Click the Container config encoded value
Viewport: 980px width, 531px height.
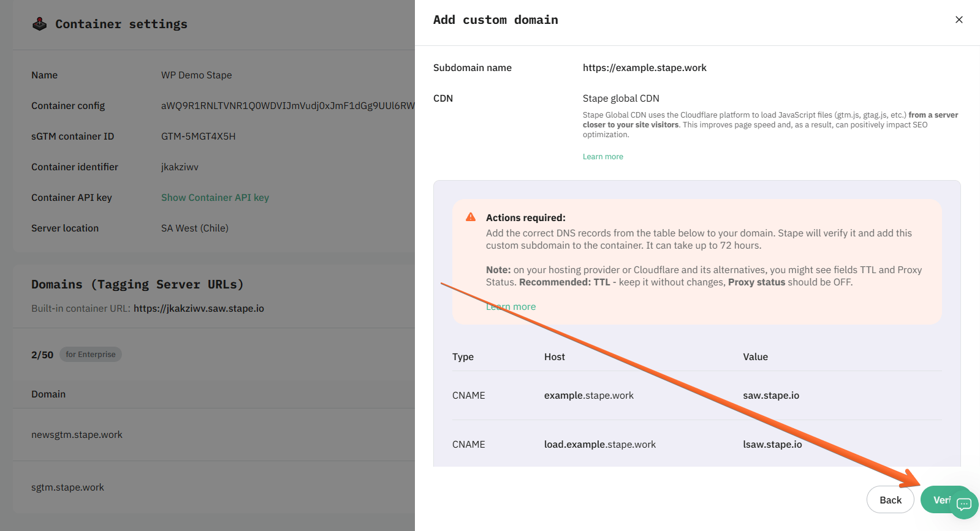tap(288, 105)
